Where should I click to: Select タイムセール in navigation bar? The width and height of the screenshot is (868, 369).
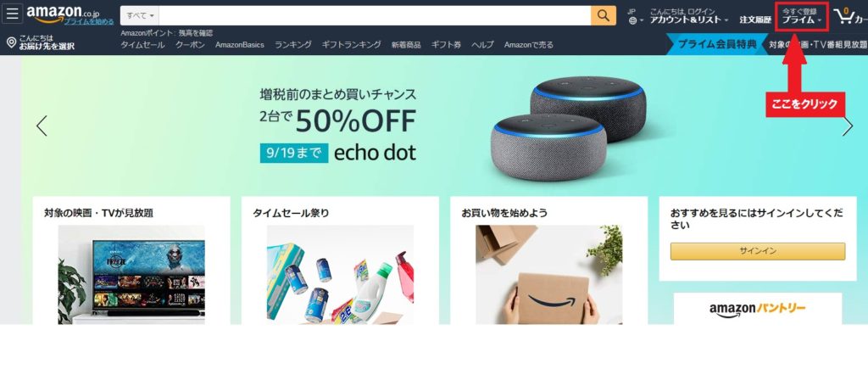point(142,45)
